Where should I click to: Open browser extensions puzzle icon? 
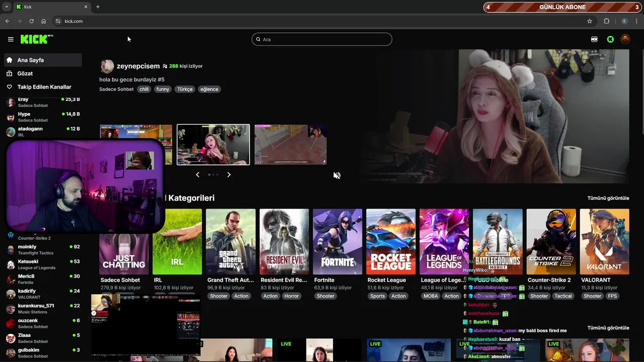click(606, 21)
